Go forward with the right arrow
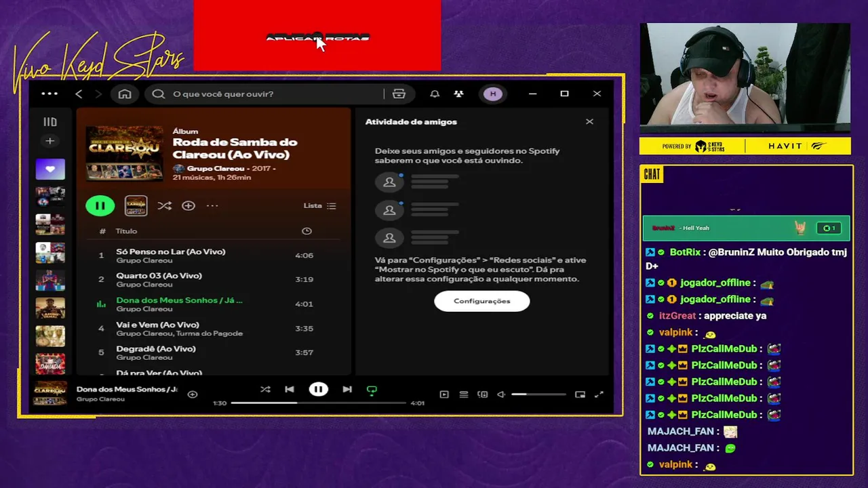 (x=98, y=94)
